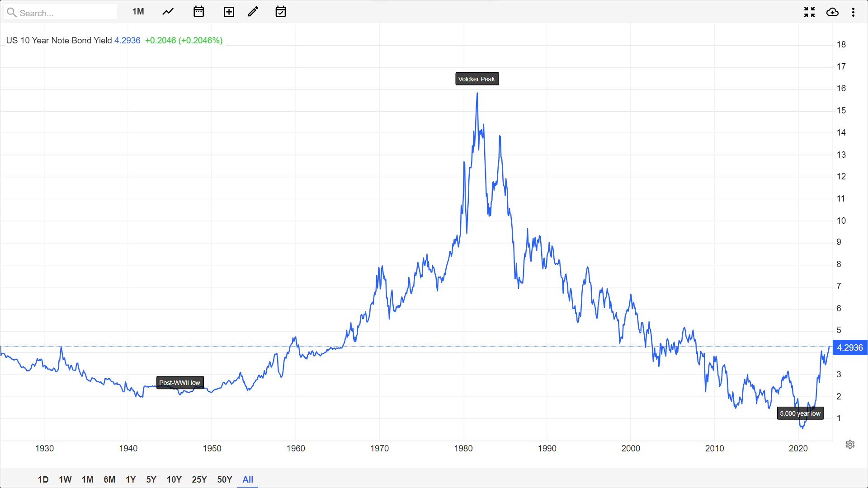The height and width of the screenshot is (488, 868).
Task: Click the Volcker Peak annotation label
Action: pyautogui.click(x=476, y=79)
